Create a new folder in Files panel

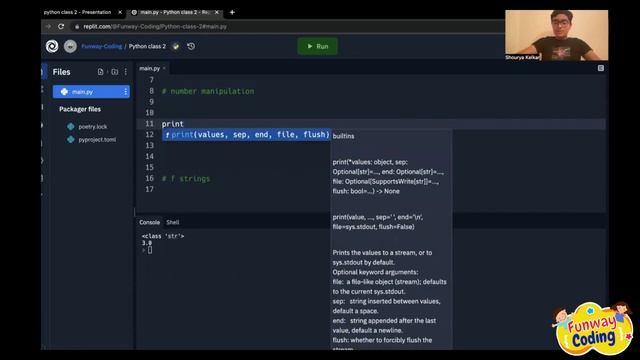tap(114, 72)
